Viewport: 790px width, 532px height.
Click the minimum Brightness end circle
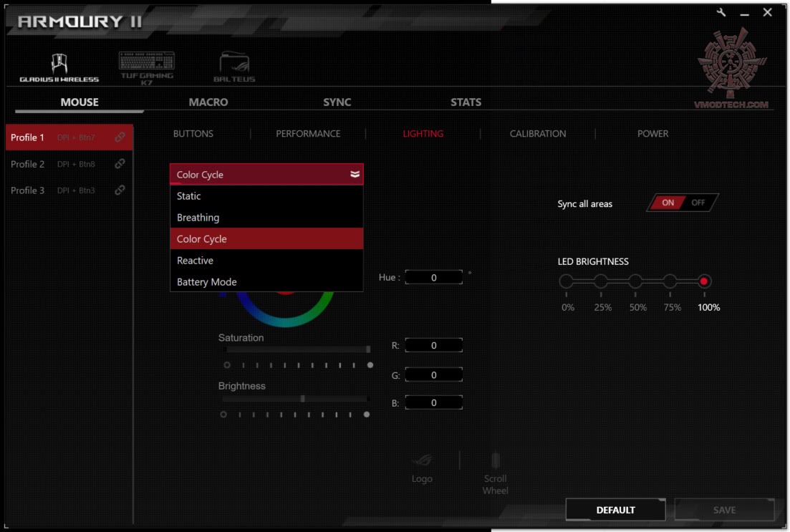tap(223, 414)
